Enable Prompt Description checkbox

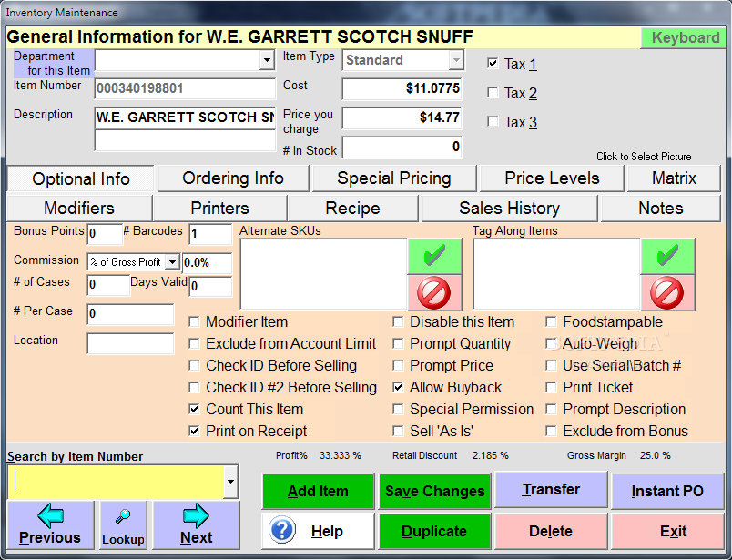(x=551, y=409)
